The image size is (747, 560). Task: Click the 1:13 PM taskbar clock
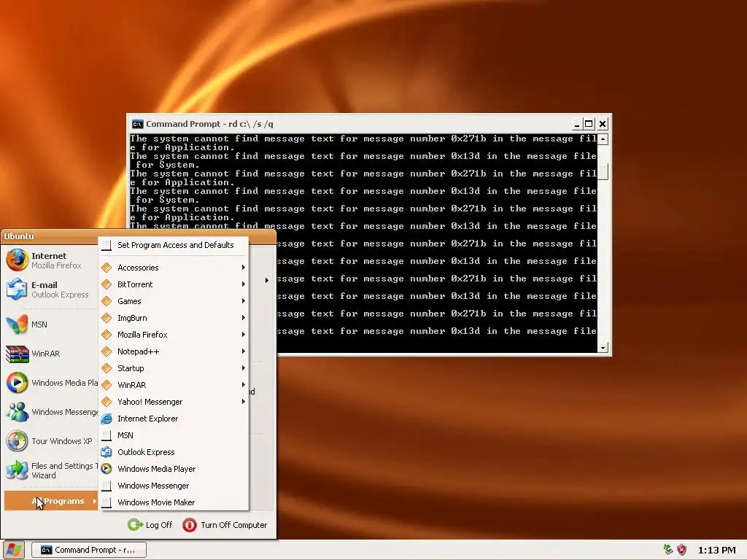click(716, 550)
